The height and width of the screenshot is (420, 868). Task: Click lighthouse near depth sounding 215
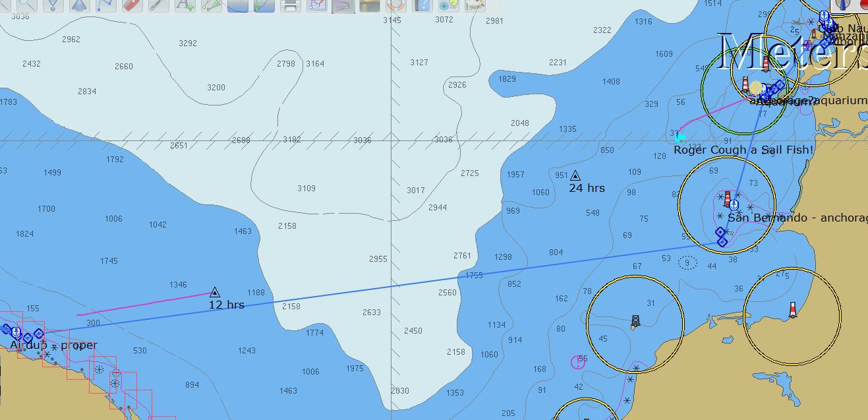(x=792, y=310)
